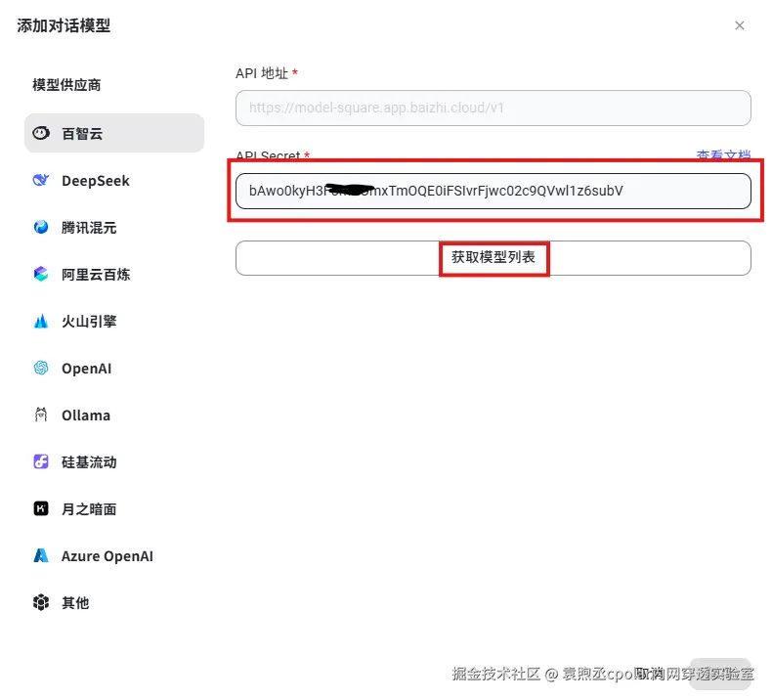Click the 阿里云百炼 logo icon

(x=41, y=274)
